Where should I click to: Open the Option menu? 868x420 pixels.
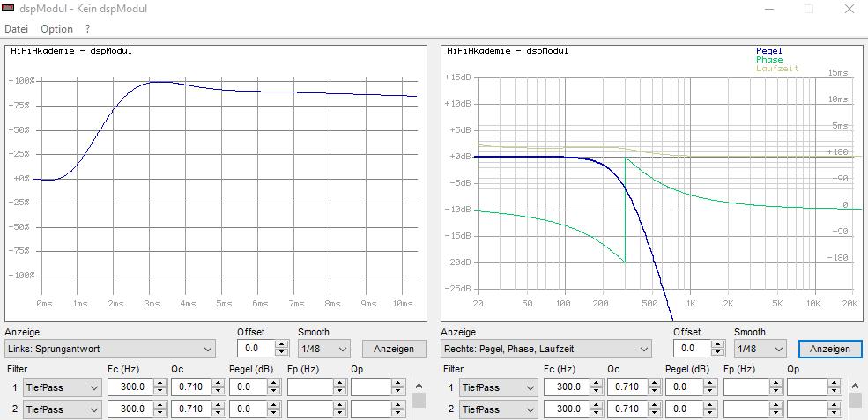tap(56, 29)
